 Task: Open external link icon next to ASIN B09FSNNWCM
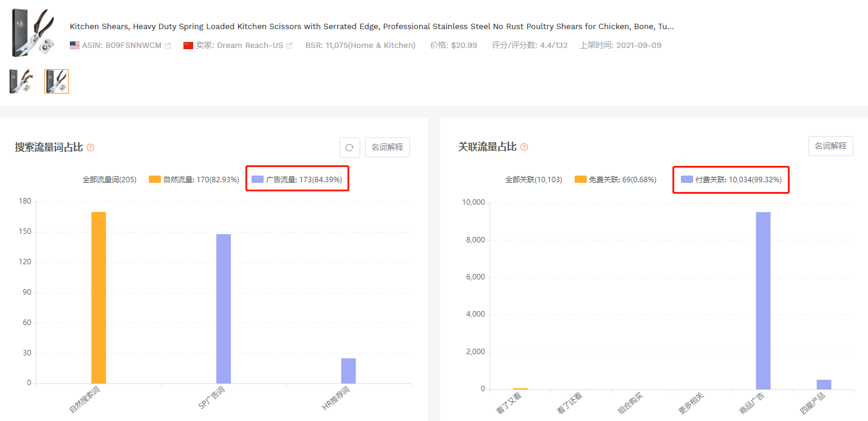click(168, 46)
